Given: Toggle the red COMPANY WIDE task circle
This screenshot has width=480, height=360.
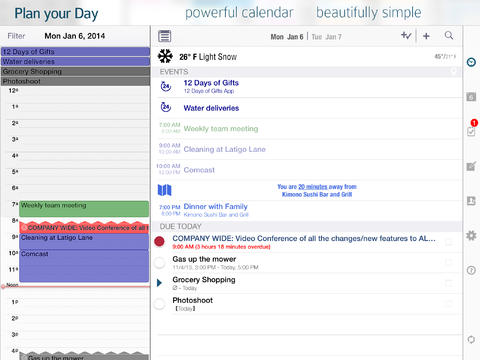Looking at the screenshot, I should [x=159, y=241].
